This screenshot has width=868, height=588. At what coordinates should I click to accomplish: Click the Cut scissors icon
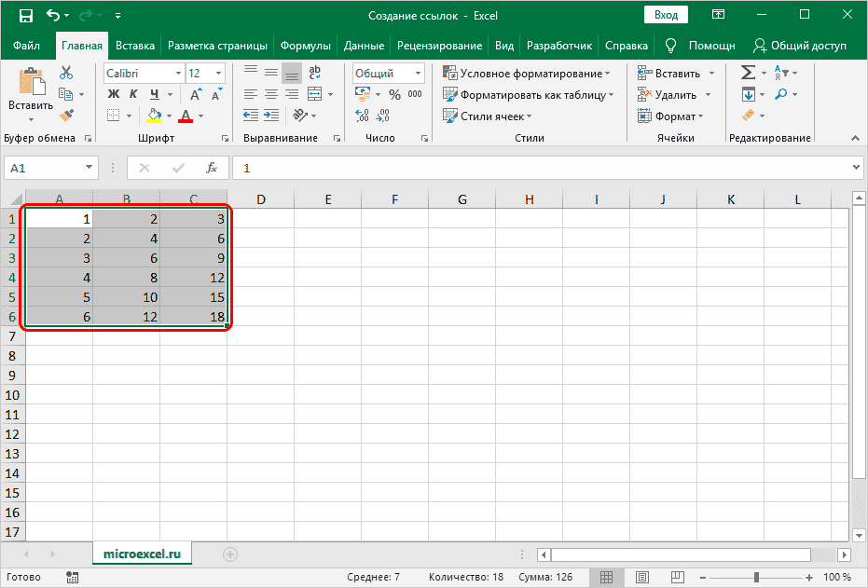pyautogui.click(x=66, y=73)
